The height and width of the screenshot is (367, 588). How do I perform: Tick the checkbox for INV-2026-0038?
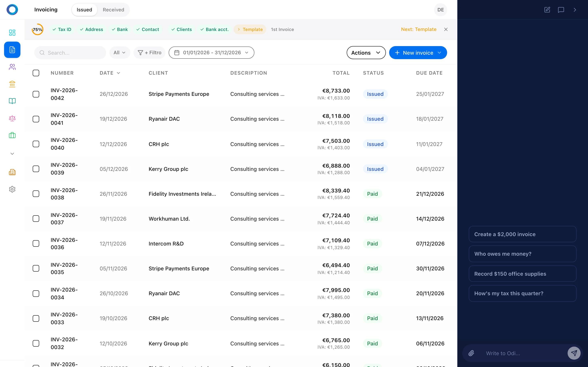click(x=36, y=193)
